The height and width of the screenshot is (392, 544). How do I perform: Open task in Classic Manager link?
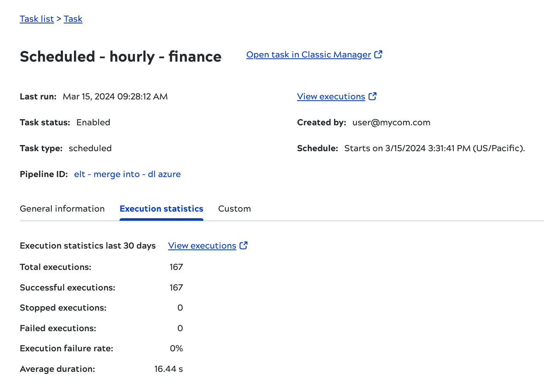(x=308, y=55)
